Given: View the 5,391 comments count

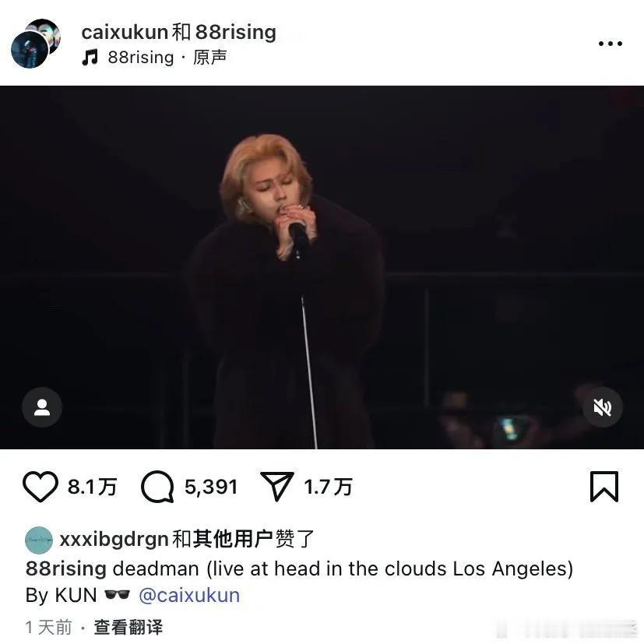Looking at the screenshot, I should click(x=211, y=487).
